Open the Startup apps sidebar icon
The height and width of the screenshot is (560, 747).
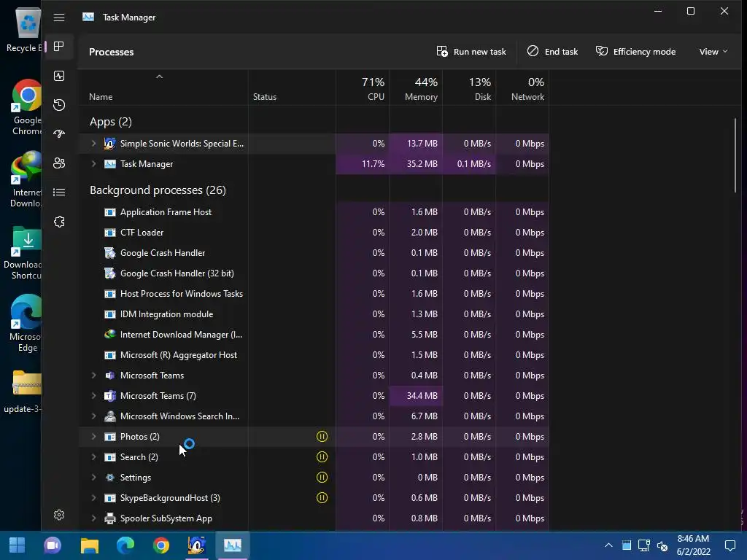59,134
